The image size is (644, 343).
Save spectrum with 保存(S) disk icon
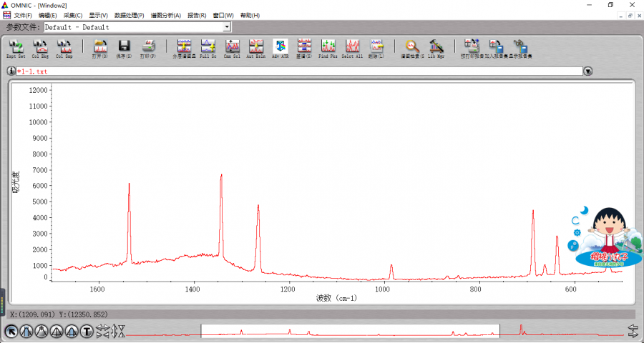(124, 49)
